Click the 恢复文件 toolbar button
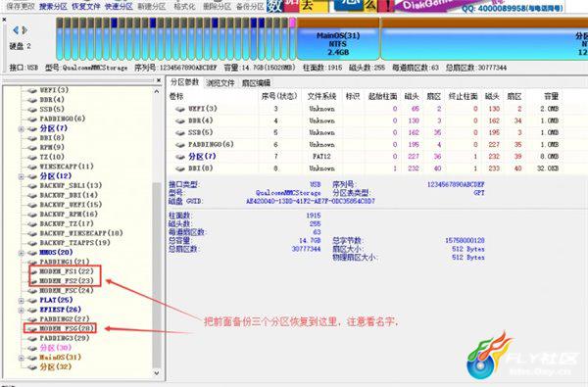Screen dimensions: 588x387 point(86,6)
